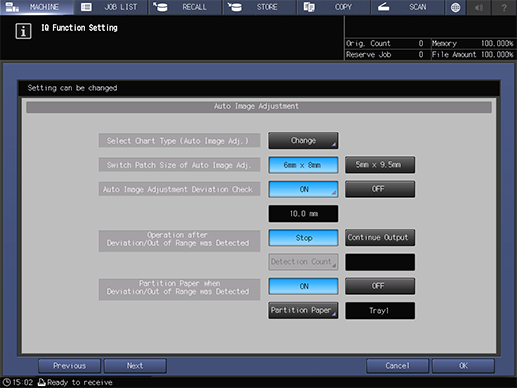The image size is (517, 388).
Task: Click the info icon beside IQ Function Setting
Action: point(23,31)
